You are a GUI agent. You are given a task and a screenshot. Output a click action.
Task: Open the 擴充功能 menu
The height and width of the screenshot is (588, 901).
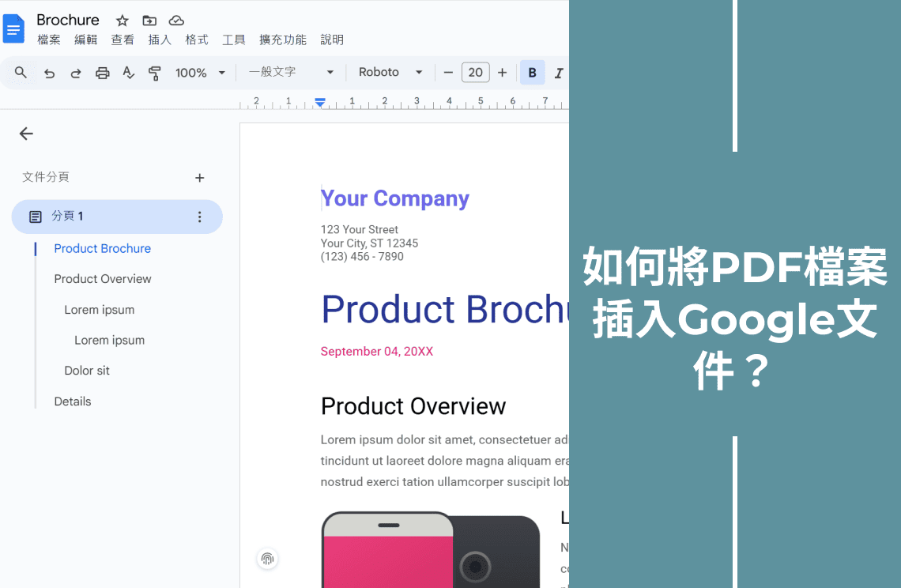(x=283, y=40)
